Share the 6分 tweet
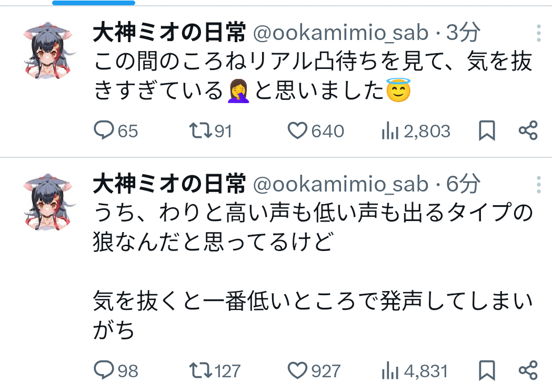552x392 pixels. click(x=528, y=371)
